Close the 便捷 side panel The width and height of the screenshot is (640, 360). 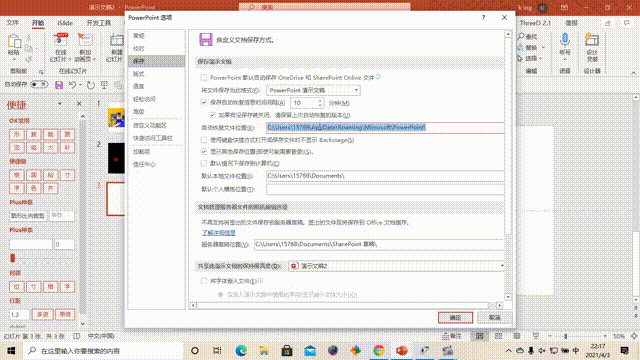[x=79, y=104]
